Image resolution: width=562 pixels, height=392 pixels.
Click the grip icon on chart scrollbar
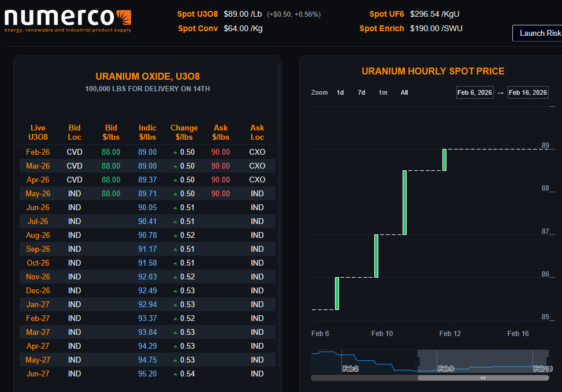[483, 378]
